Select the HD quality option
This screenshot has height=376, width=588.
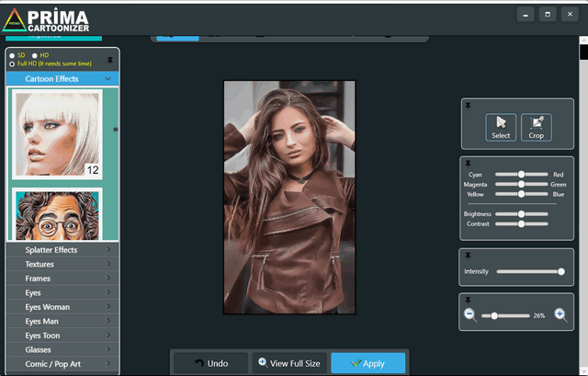point(34,55)
